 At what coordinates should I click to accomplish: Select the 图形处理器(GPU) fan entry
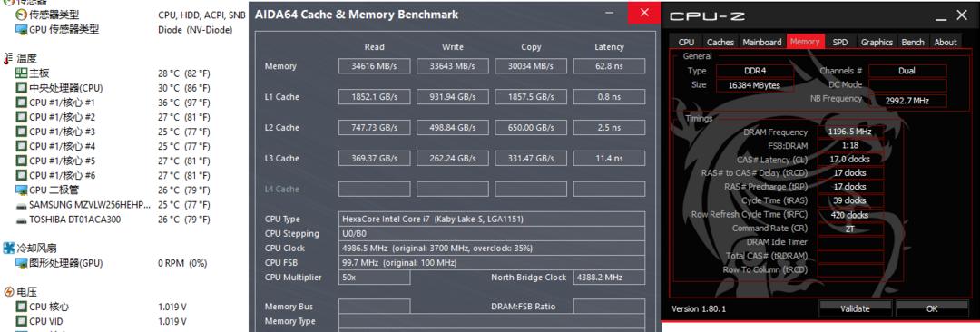pos(57,263)
